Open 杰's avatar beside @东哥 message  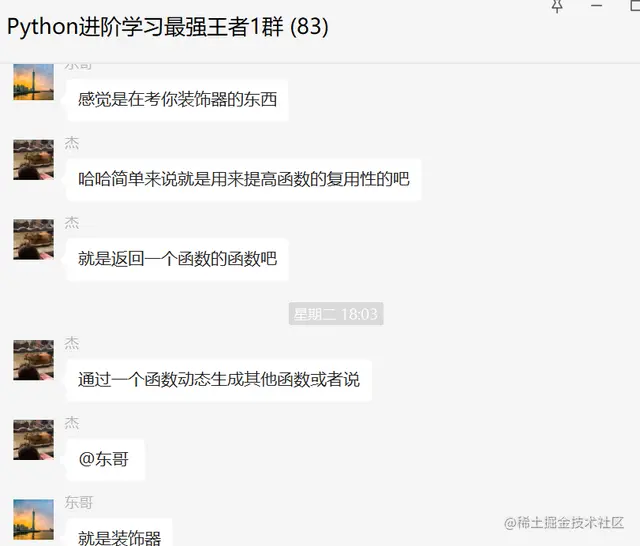point(33,439)
